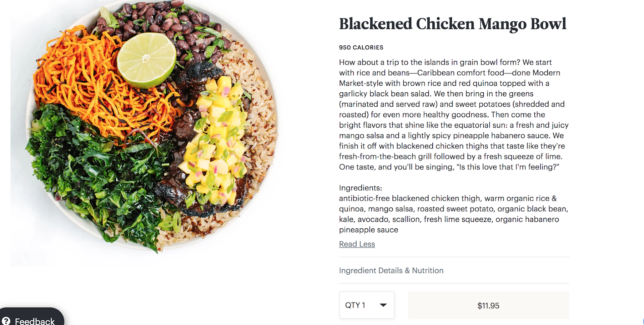Click the Feedback question mark icon

[6, 321]
